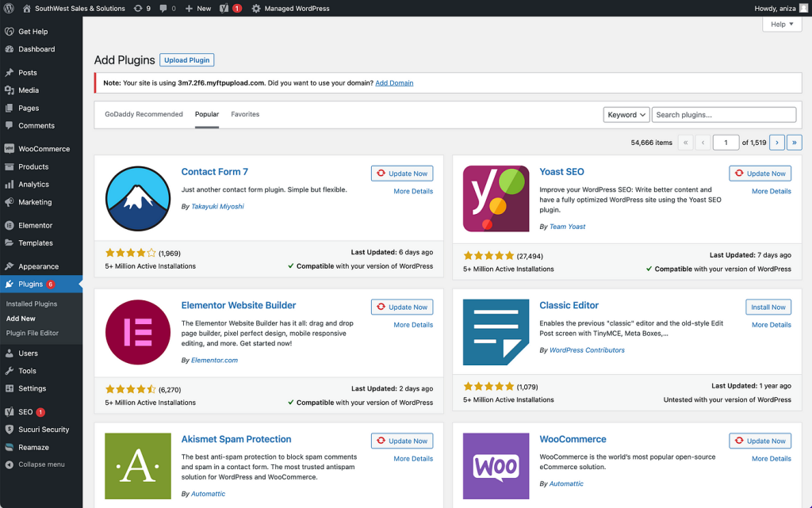
Task: Expand the Help dropdown panel
Action: pyautogui.click(x=781, y=25)
